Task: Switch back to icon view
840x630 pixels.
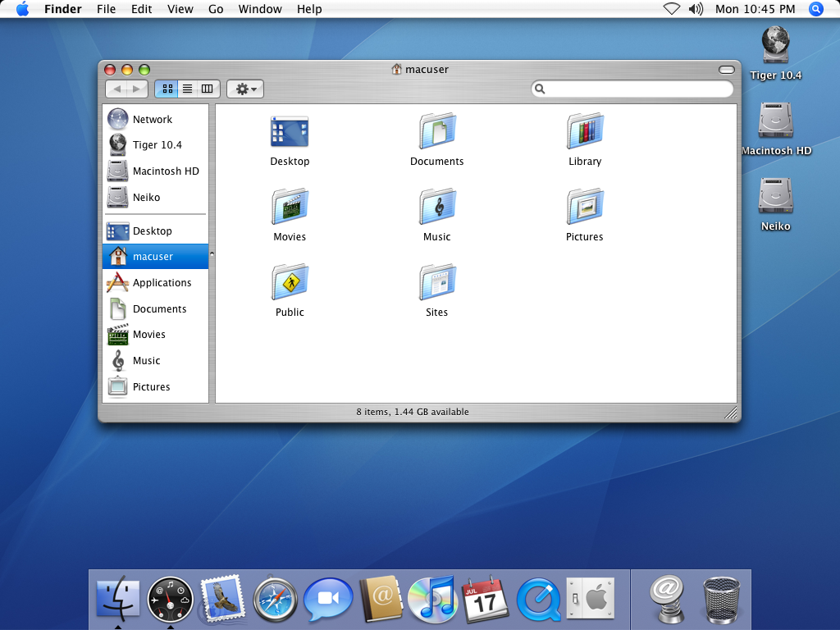Action: [167, 89]
